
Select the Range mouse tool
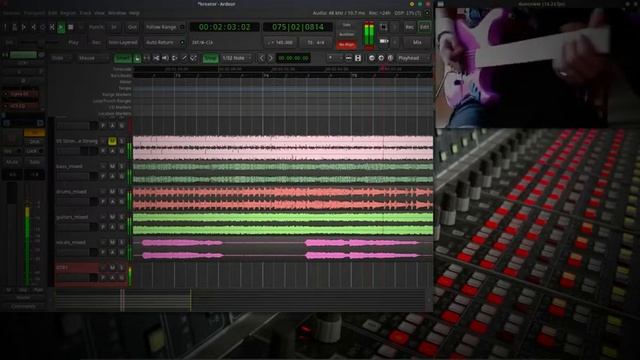pyautogui.click(x=147, y=58)
